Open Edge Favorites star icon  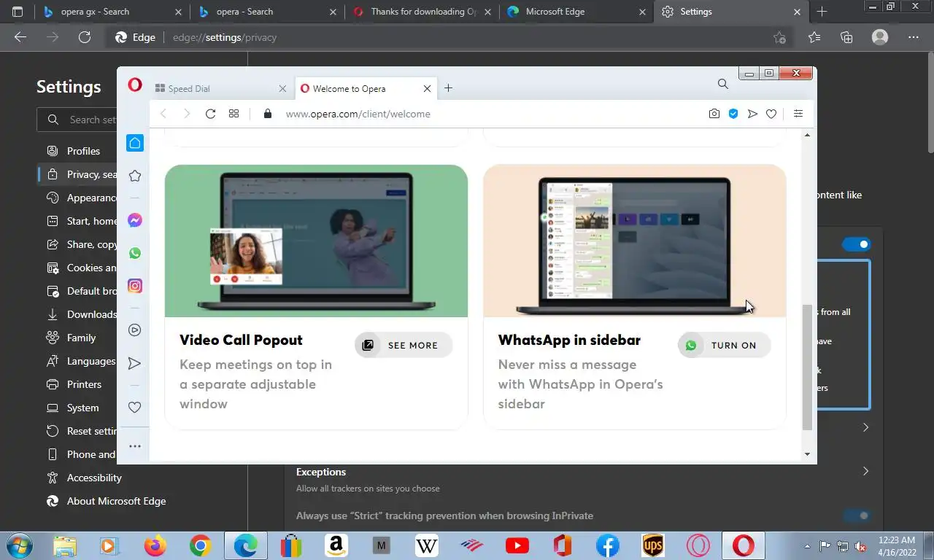coord(814,37)
